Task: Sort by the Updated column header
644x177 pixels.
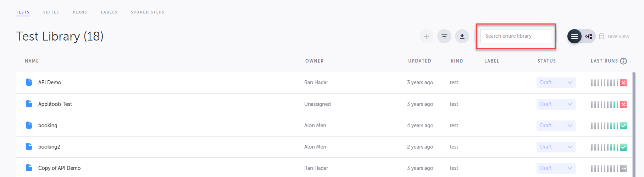Action: pos(420,61)
